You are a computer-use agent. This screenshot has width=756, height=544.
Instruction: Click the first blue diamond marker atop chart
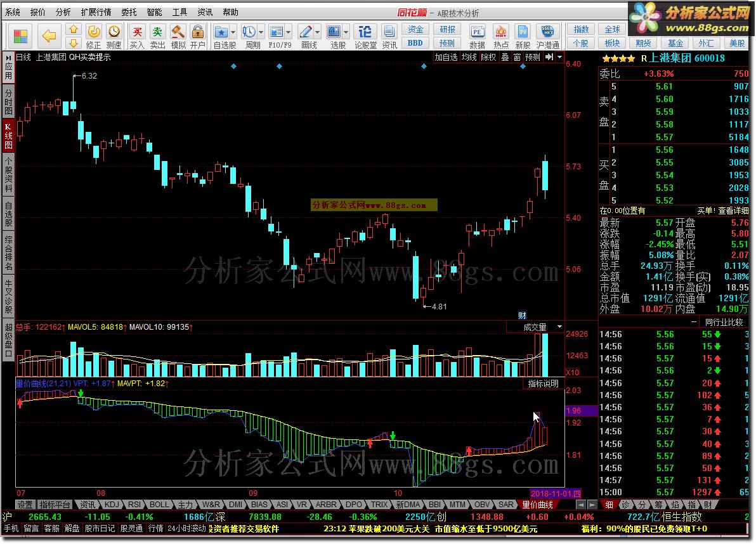234,67
